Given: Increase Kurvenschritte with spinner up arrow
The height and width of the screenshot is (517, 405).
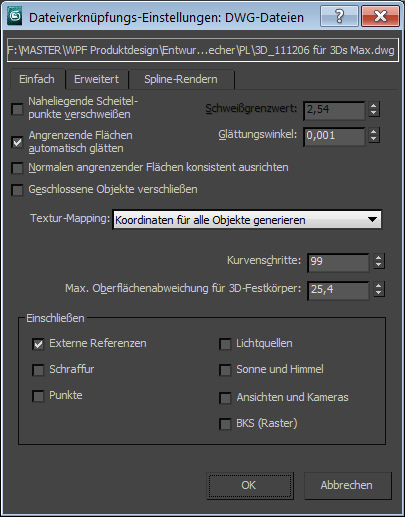Looking at the screenshot, I should (379, 258).
